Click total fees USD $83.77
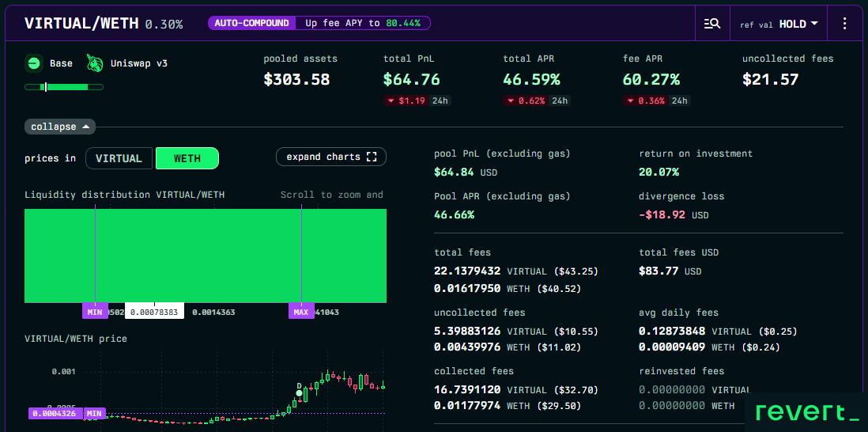 (670, 271)
